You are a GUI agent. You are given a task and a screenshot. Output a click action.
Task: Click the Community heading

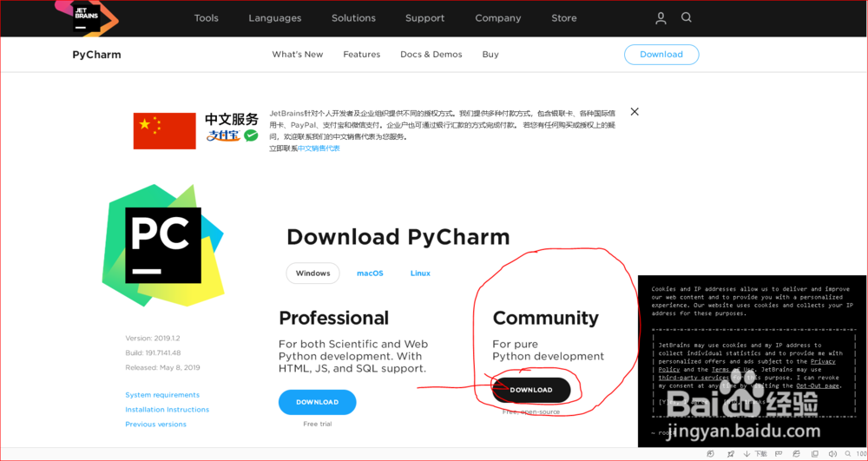546,319
